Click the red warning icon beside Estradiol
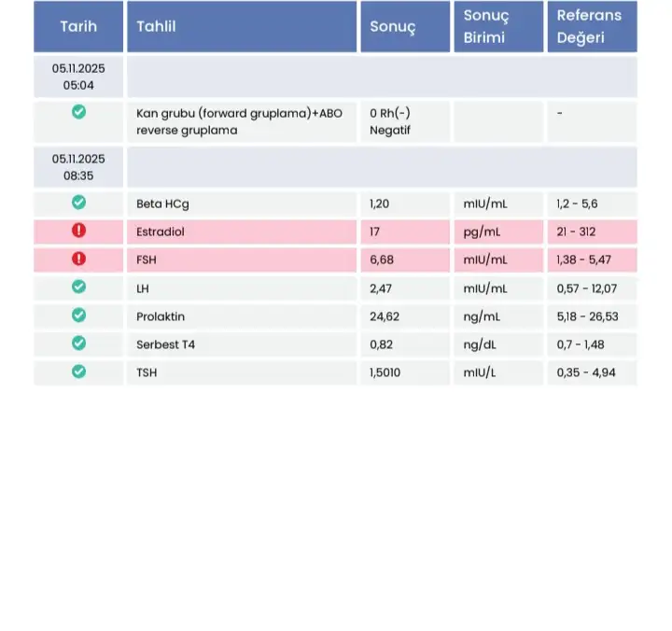The width and height of the screenshot is (672, 631). (78, 231)
